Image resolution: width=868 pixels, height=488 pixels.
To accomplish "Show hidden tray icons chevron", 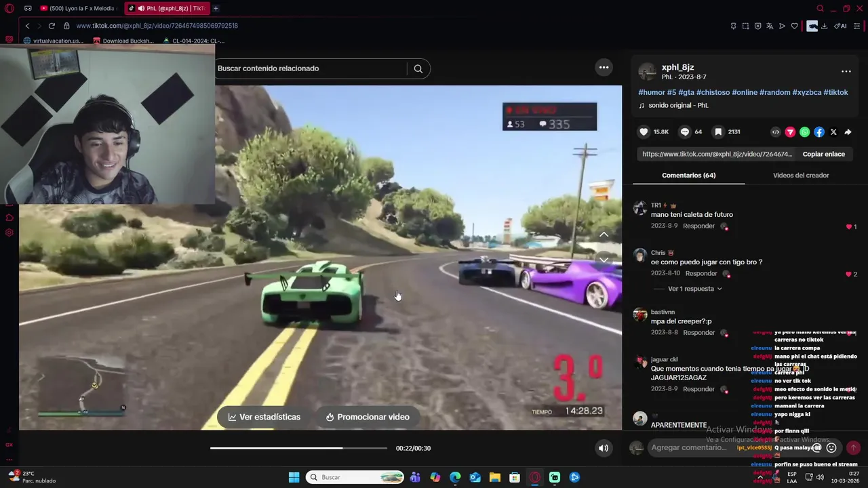I will click(x=759, y=477).
